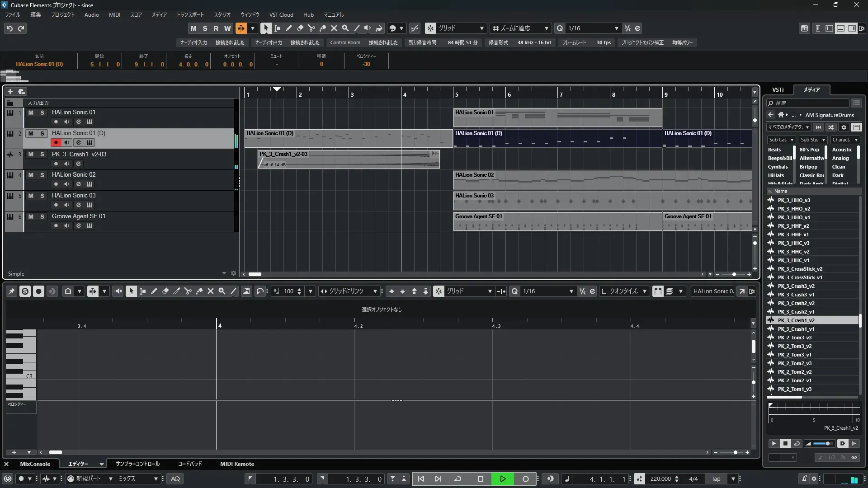This screenshot has width=868, height=488.
Task: Switch to the MixConsole tab
Action: (35, 464)
